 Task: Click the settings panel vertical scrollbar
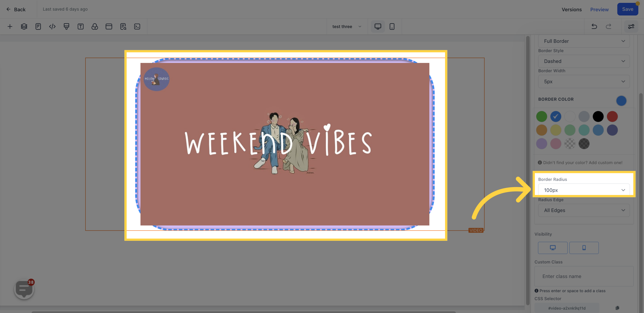tap(640, 203)
